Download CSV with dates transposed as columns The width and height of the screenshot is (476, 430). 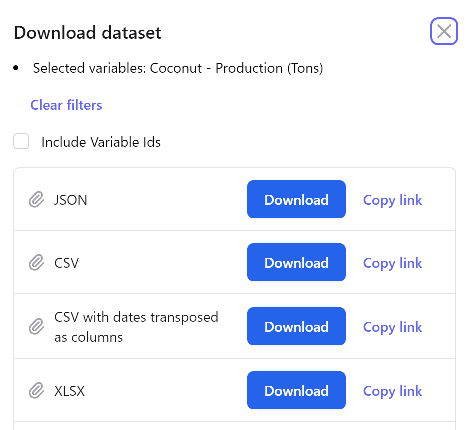click(296, 326)
